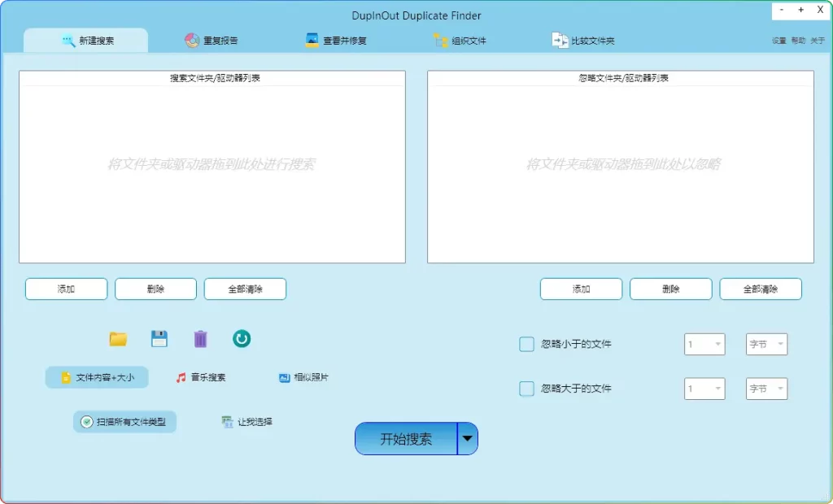Screen dimensions: 833x504
Task: Click the purple trash can icon
Action: [x=200, y=339]
